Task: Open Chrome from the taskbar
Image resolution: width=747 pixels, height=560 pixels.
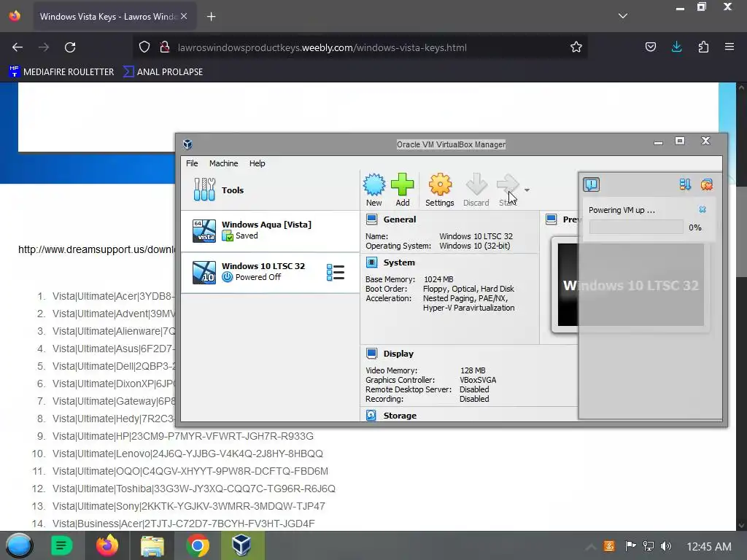Action: [197, 545]
